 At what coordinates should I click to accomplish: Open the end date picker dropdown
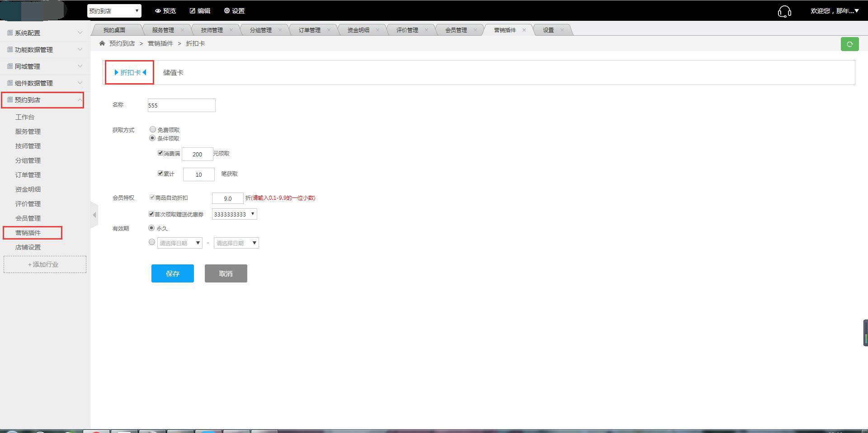[x=236, y=243]
